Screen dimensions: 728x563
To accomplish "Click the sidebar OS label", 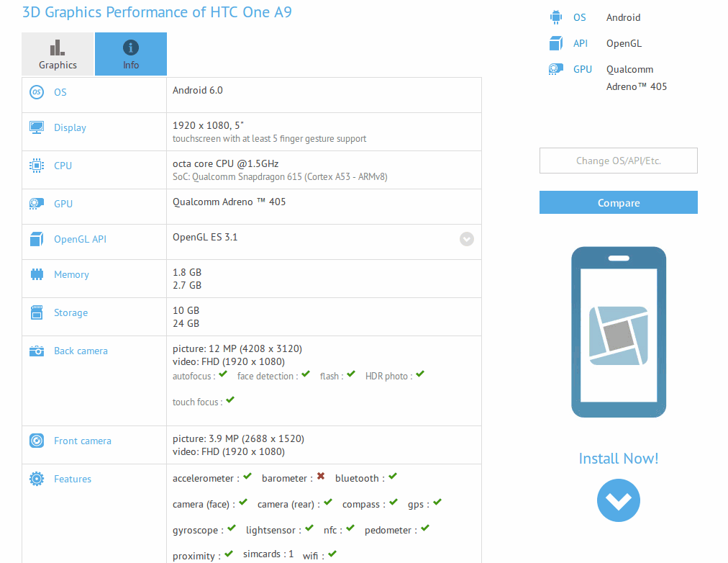I will click(x=579, y=17).
